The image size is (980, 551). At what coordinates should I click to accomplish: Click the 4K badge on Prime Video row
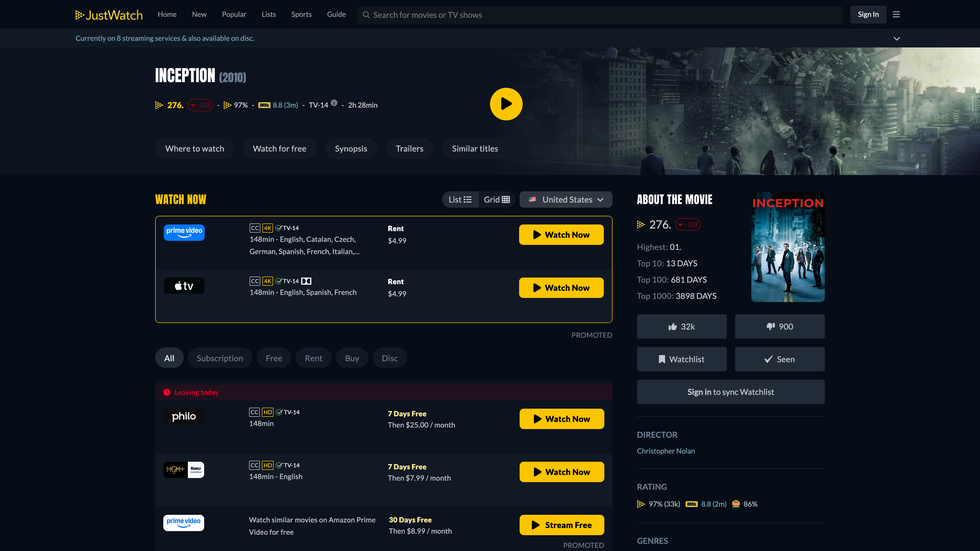click(267, 228)
